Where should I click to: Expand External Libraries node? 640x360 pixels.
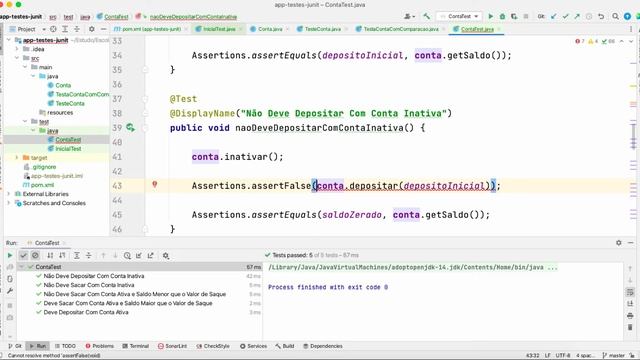pos(9,194)
